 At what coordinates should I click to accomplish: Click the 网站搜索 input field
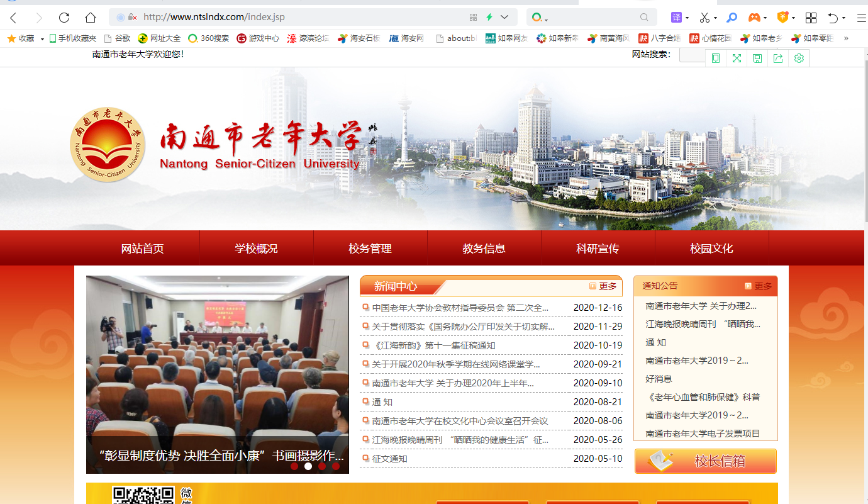692,55
